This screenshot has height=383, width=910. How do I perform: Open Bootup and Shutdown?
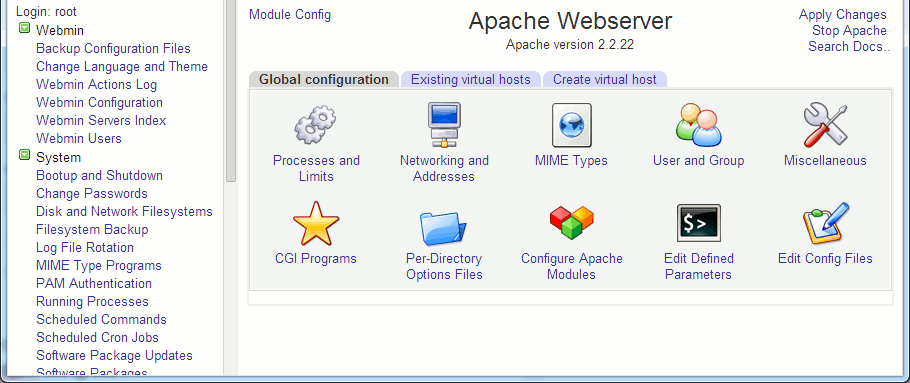click(x=99, y=175)
